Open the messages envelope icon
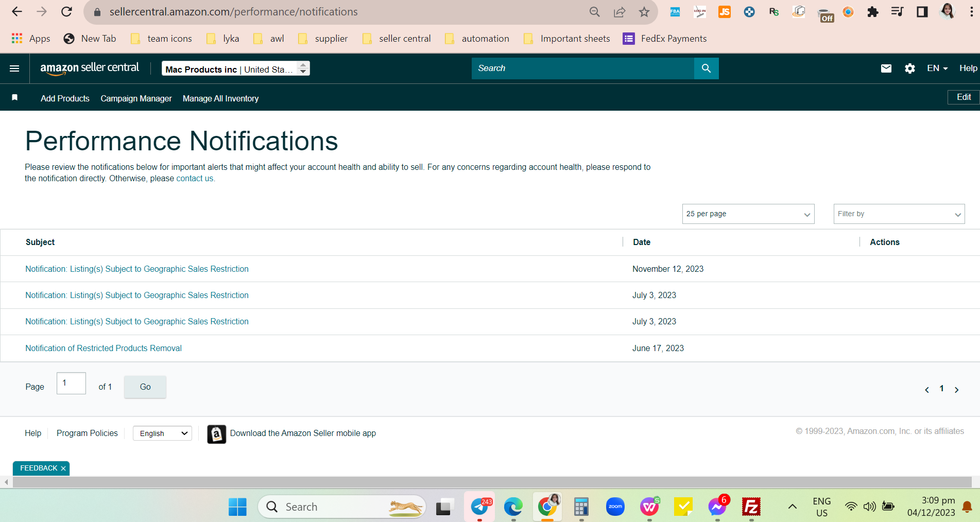This screenshot has height=522, width=980. 886,68
